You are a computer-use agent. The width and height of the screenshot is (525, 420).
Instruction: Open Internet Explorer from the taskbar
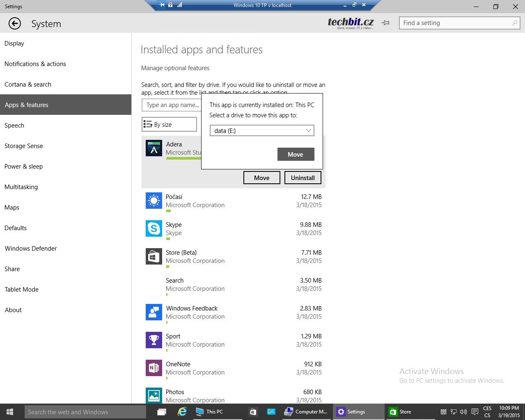point(182,411)
